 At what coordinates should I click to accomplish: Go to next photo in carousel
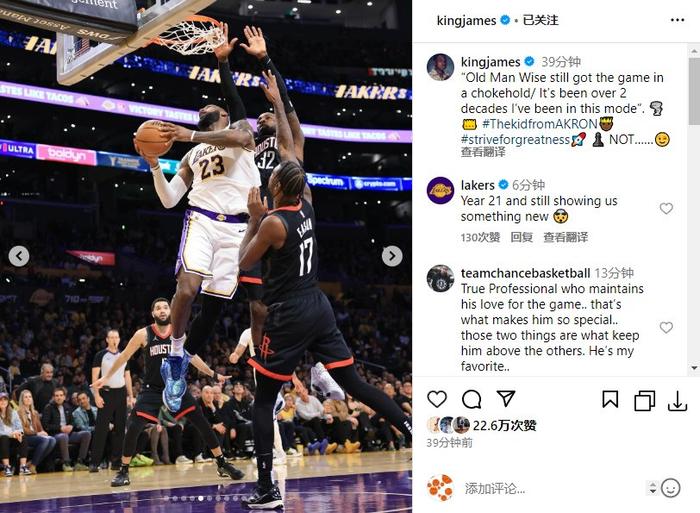click(x=392, y=256)
